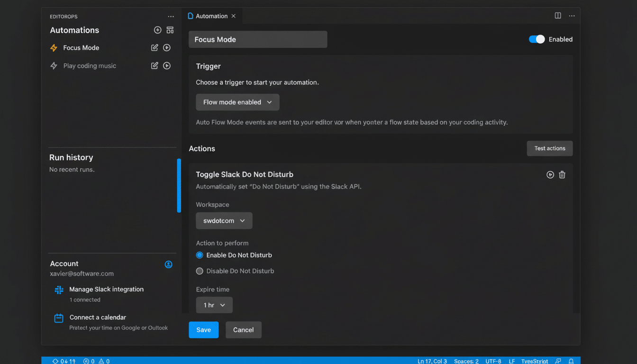Edit the Focus Mode automation with pencil icon

coord(155,47)
